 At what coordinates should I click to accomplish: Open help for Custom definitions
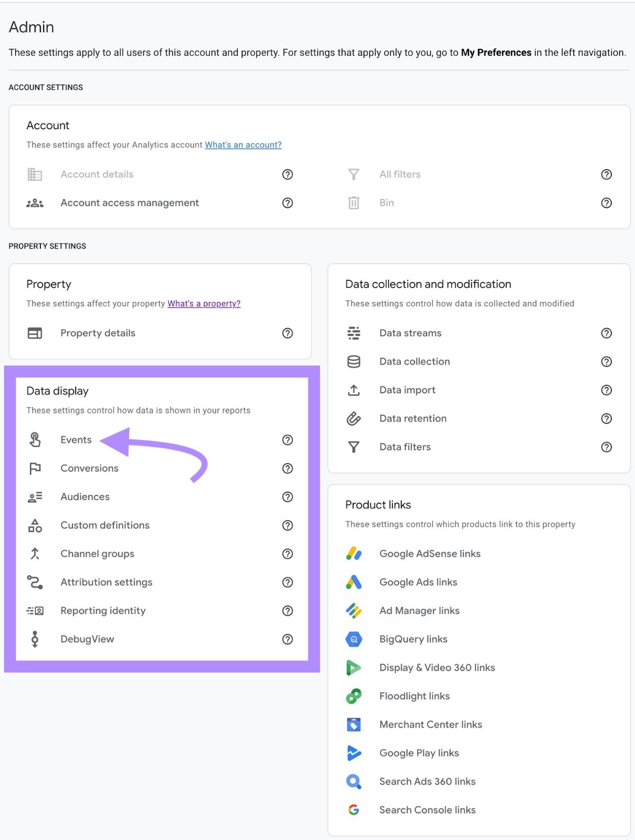287,525
